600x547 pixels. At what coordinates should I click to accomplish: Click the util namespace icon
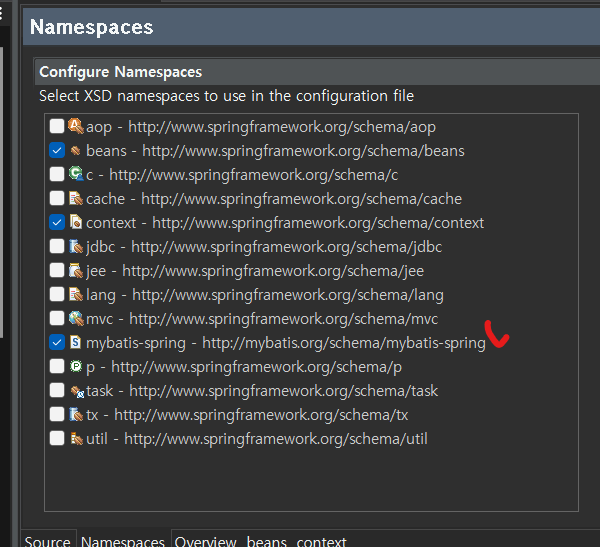click(x=76, y=439)
